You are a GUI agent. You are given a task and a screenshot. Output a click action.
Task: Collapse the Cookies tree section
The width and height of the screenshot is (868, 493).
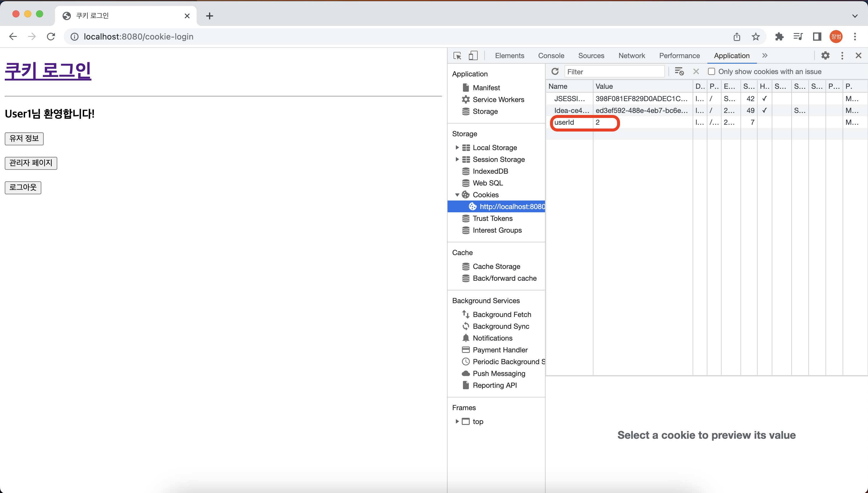coord(457,195)
